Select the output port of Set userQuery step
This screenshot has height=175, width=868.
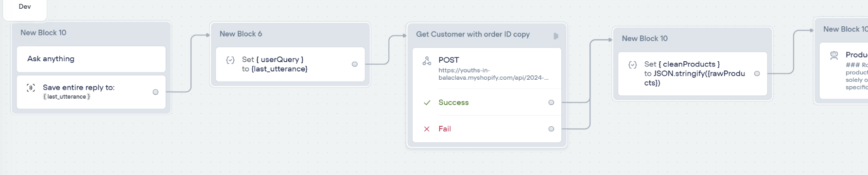[x=355, y=64]
